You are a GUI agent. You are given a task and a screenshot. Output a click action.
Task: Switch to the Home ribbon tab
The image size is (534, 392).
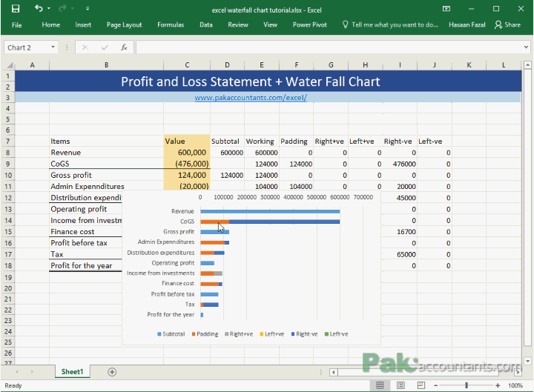pos(50,24)
